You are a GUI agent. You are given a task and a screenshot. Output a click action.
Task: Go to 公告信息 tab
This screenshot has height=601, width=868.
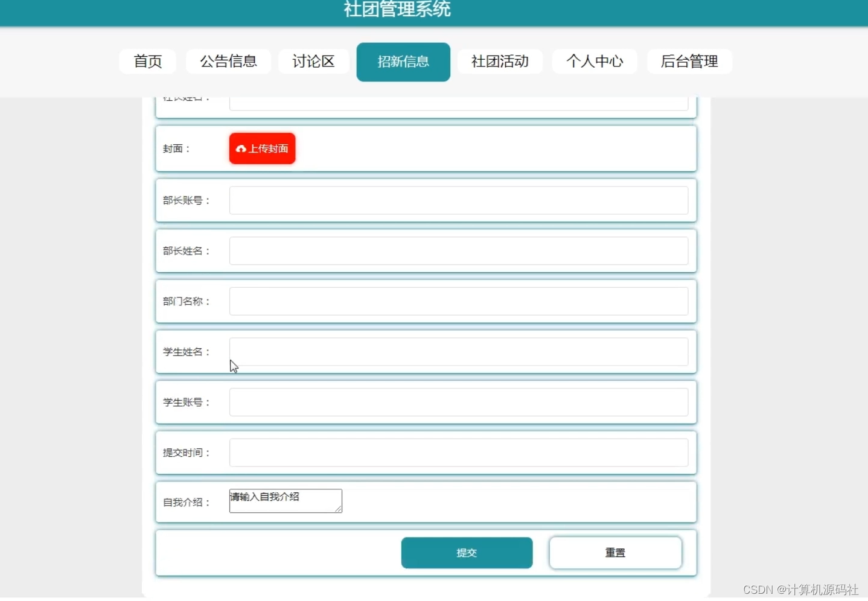228,62
